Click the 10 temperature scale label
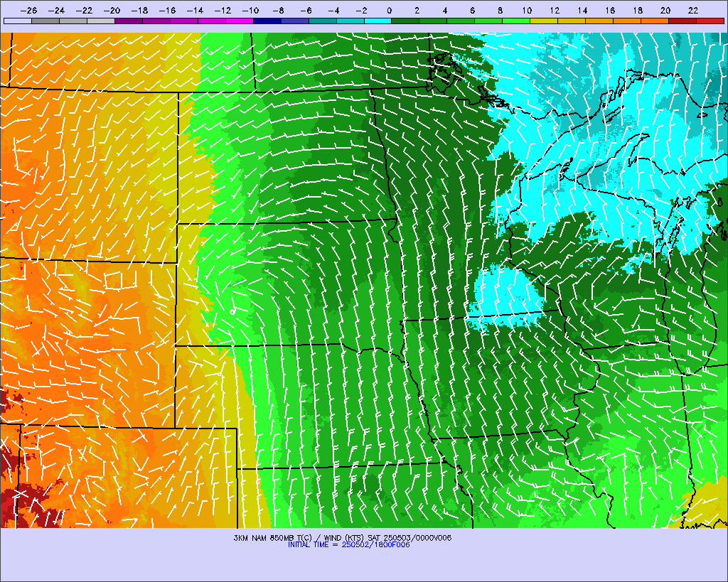 click(x=527, y=10)
